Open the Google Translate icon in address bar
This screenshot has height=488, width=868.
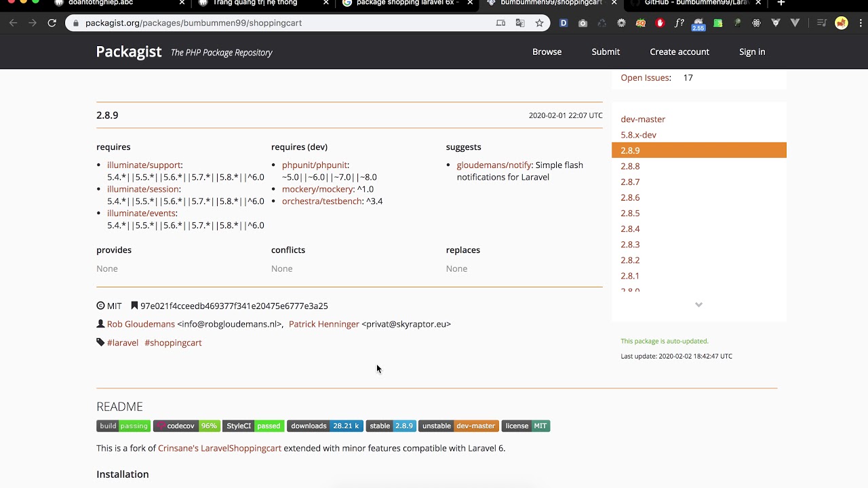click(x=520, y=23)
